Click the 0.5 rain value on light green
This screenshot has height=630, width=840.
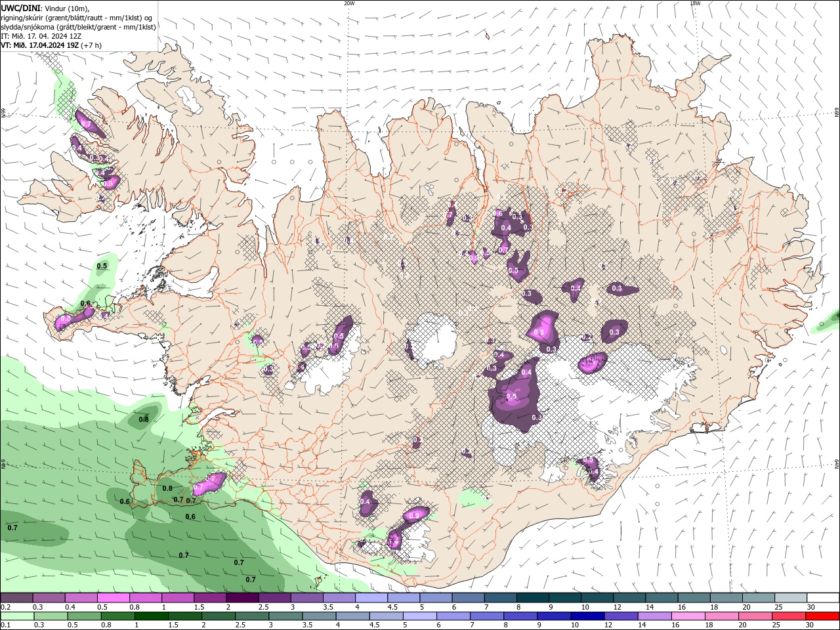pyautogui.click(x=102, y=266)
